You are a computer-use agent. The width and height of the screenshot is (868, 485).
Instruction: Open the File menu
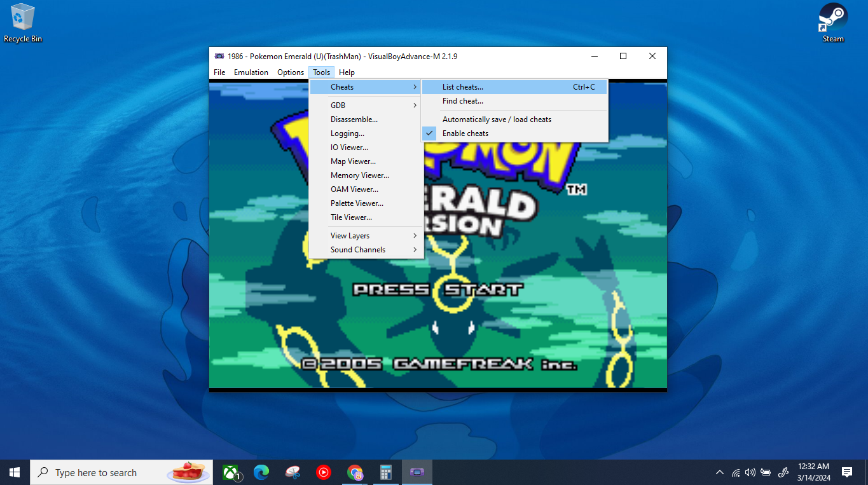coord(219,72)
